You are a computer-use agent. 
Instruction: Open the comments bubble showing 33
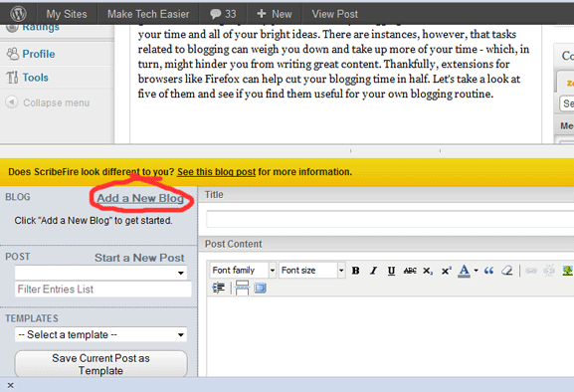coord(223,14)
